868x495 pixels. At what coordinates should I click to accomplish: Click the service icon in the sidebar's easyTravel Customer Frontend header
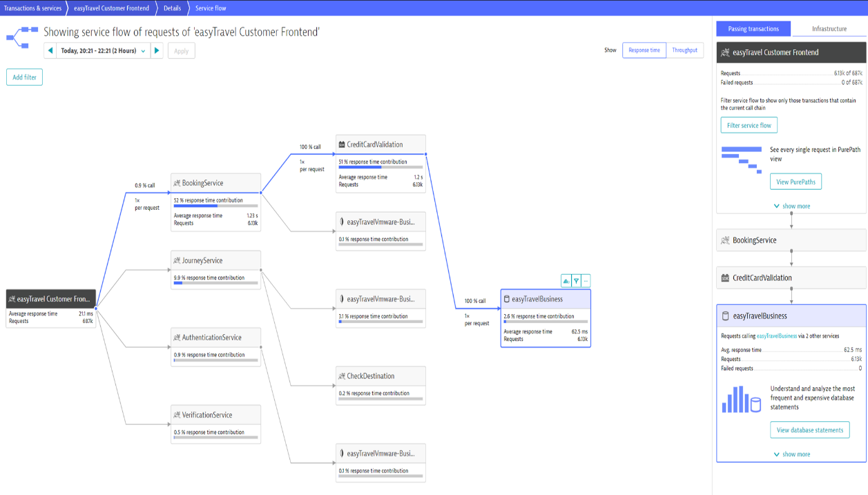coord(725,52)
